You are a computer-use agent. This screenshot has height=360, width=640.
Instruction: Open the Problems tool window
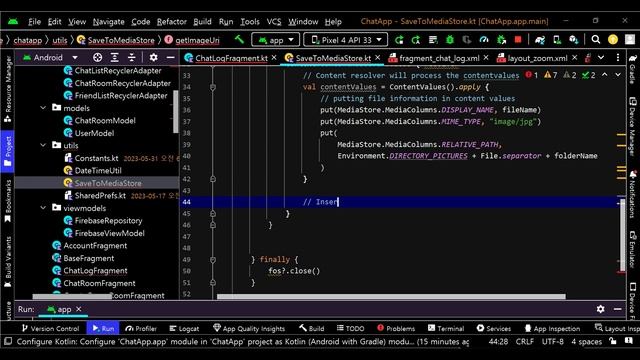tap(396, 328)
